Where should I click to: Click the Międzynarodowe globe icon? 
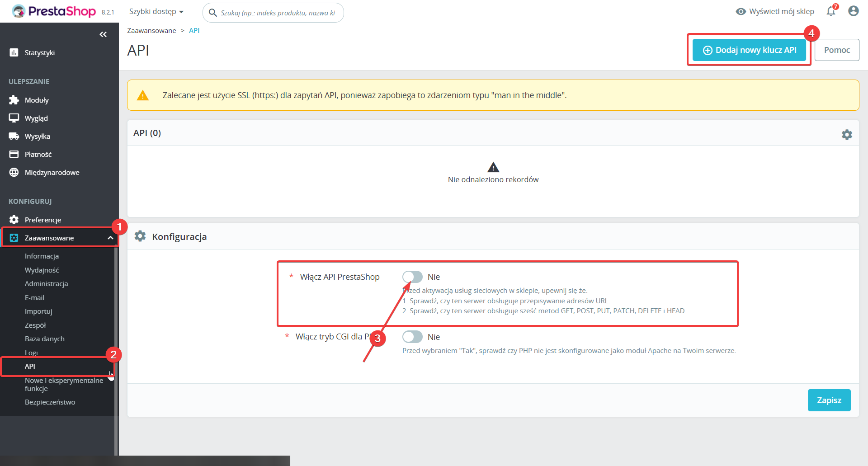point(14,172)
